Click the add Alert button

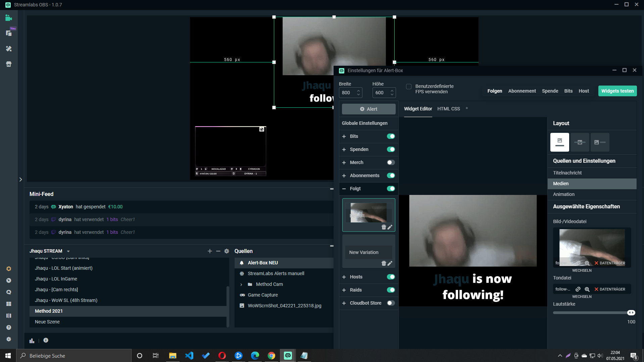coord(368,109)
